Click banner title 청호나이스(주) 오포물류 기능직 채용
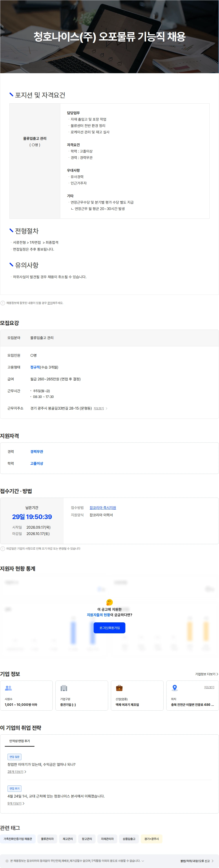 (x=109, y=36)
